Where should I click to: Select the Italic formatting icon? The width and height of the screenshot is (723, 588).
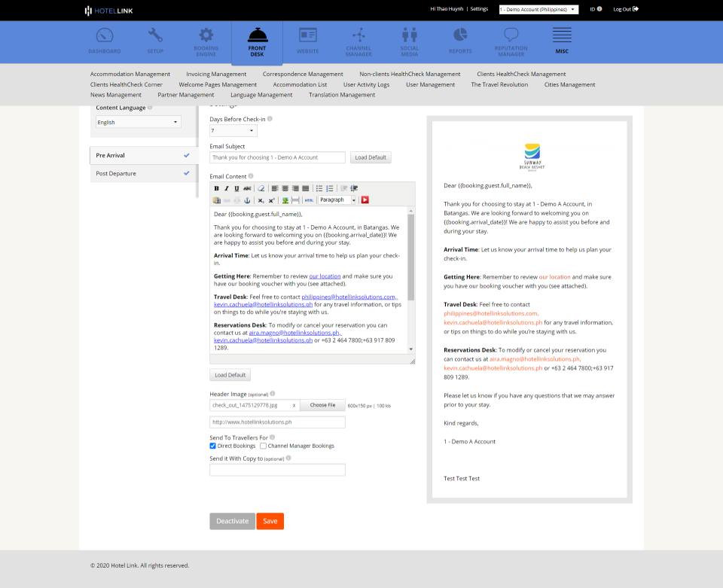tap(226, 188)
